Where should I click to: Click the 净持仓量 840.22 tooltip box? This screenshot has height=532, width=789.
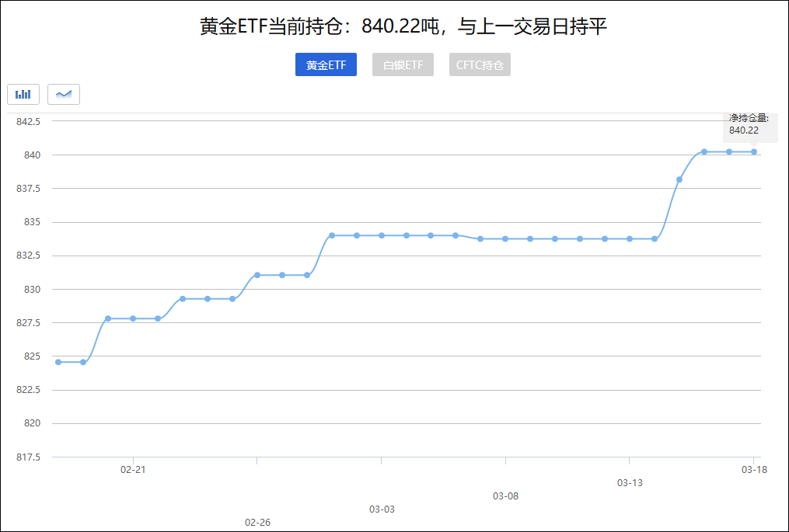tap(749, 124)
